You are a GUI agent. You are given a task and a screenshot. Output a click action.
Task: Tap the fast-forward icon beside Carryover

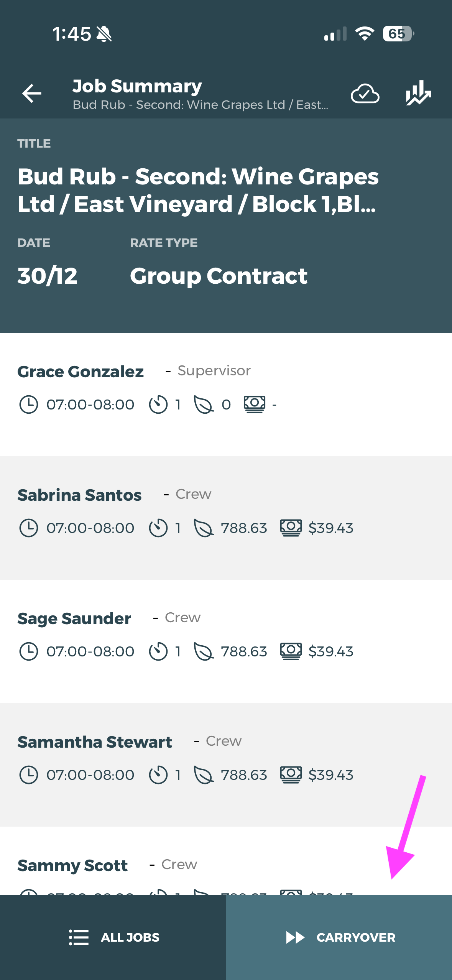(x=295, y=937)
